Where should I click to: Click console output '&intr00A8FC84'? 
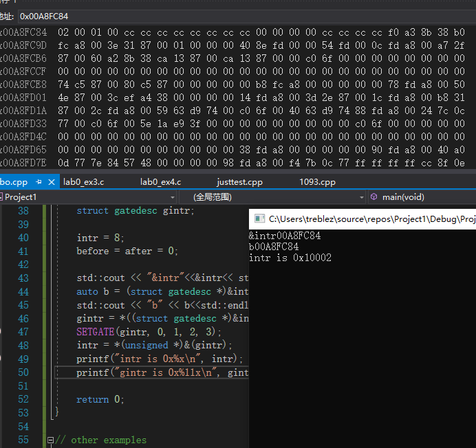285,236
